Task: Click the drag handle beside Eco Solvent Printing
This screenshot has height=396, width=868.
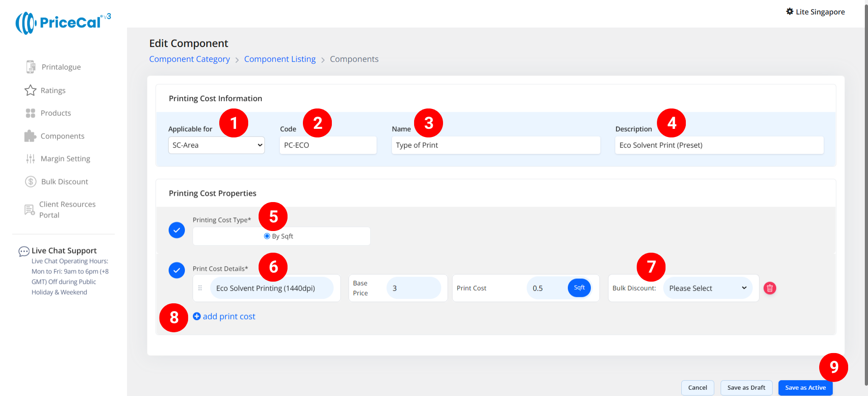Action: (x=200, y=288)
